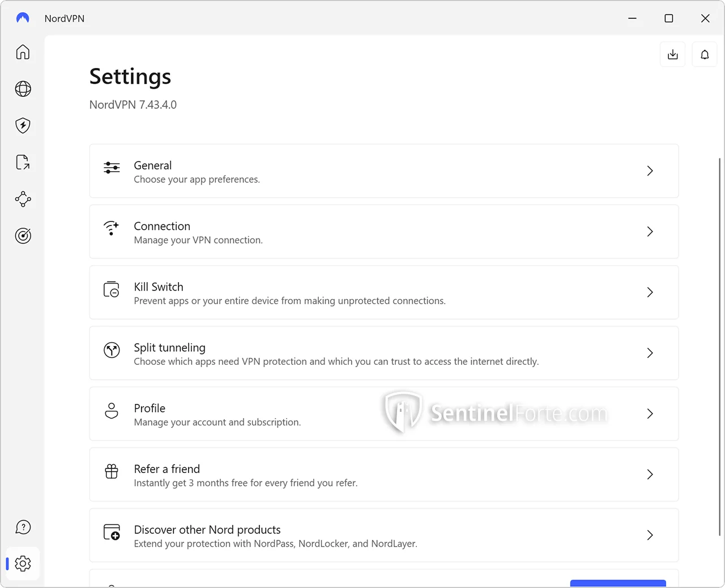Open the file sharing sidebar icon

(x=23, y=163)
